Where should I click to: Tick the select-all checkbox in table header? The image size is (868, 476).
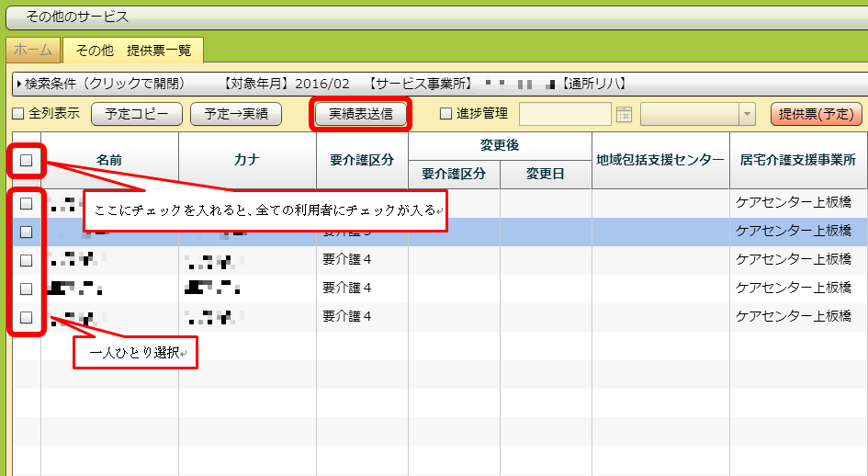point(27,160)
